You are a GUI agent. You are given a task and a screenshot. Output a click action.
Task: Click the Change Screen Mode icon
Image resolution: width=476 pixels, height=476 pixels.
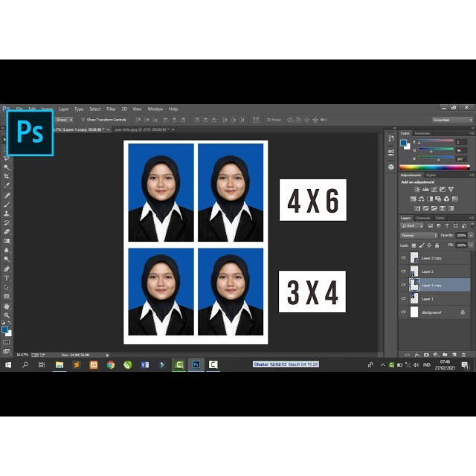coord(7,351)
